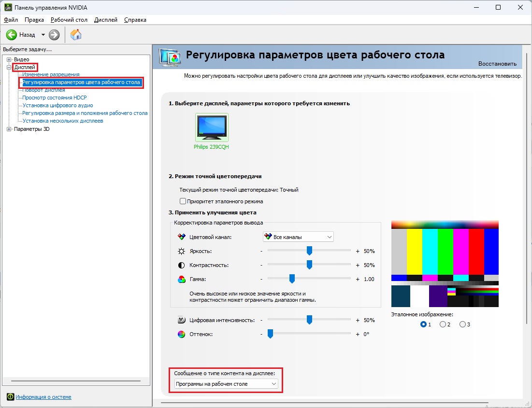
Task: Open the Правка menu
Action: coord(34,20)
